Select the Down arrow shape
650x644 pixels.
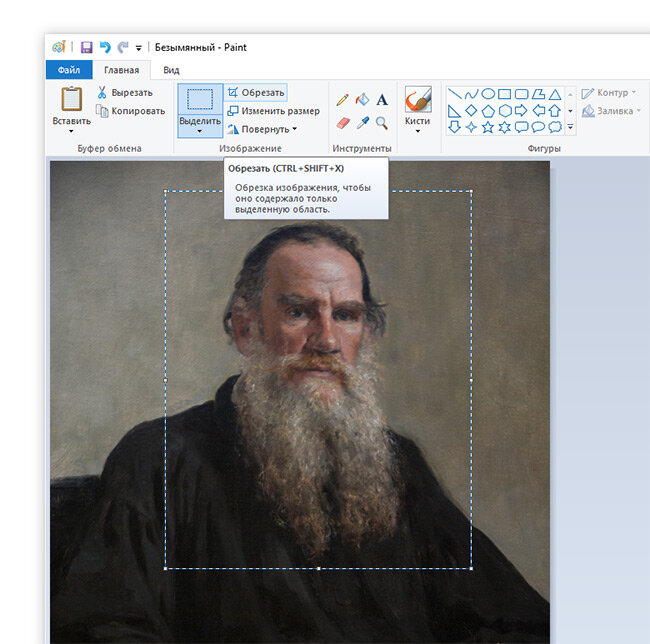pos(455,127)
